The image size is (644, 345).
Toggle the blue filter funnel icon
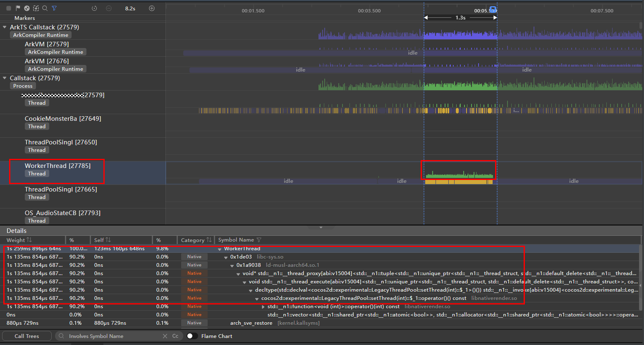pos(54,8)
